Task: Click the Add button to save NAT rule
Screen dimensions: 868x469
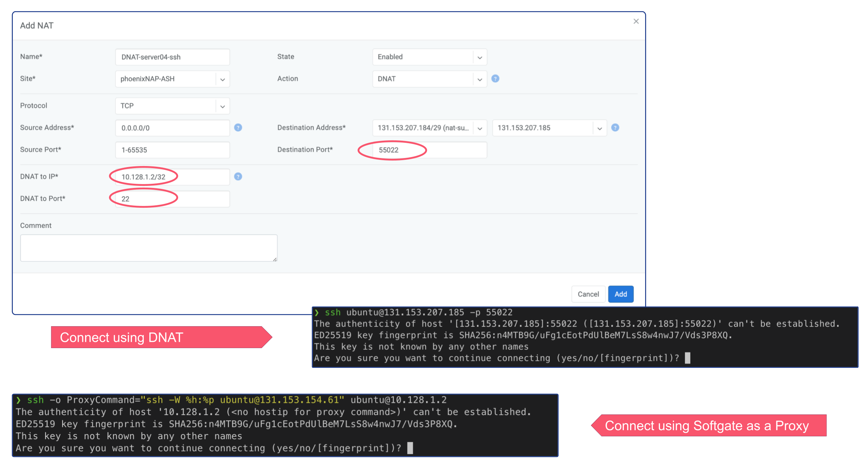Action: [621, 294]
